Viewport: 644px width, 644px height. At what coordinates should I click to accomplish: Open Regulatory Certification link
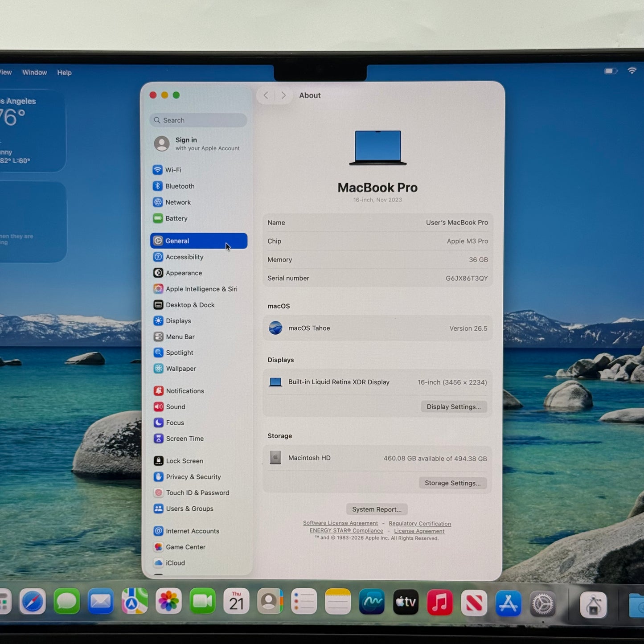coord(420,524)
